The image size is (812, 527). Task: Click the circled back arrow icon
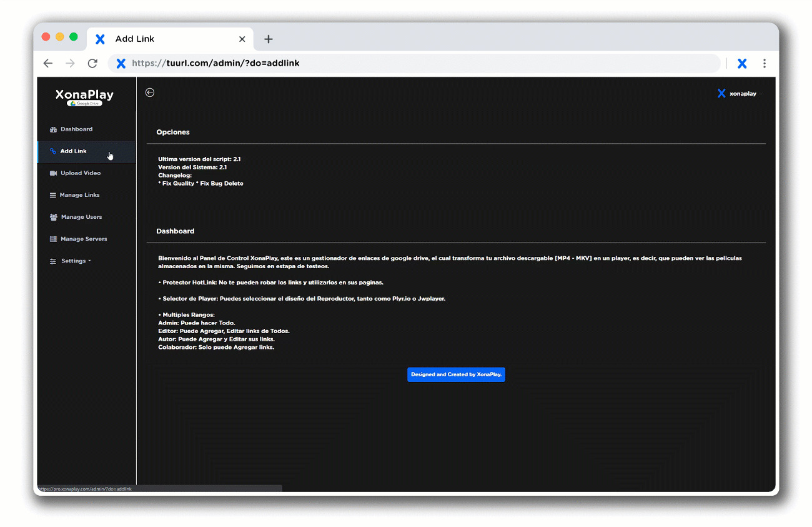point(150,93)
